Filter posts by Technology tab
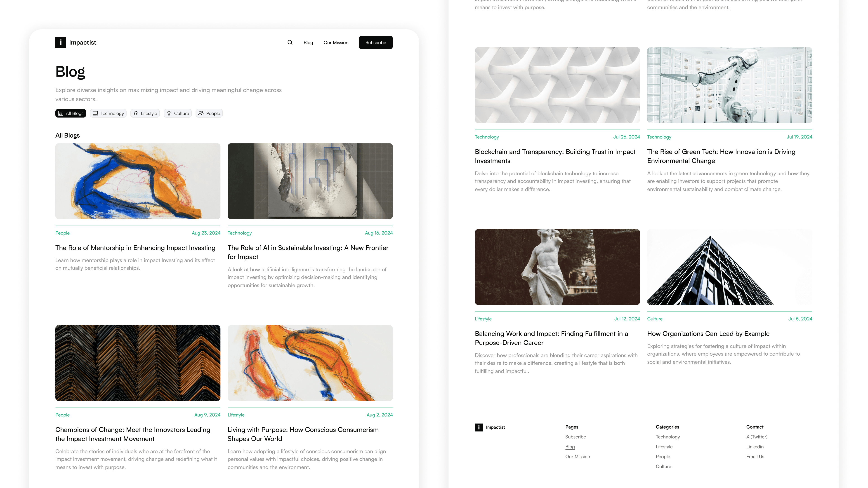The width and height of the screenshot is (868, 488). coord(108,113)
